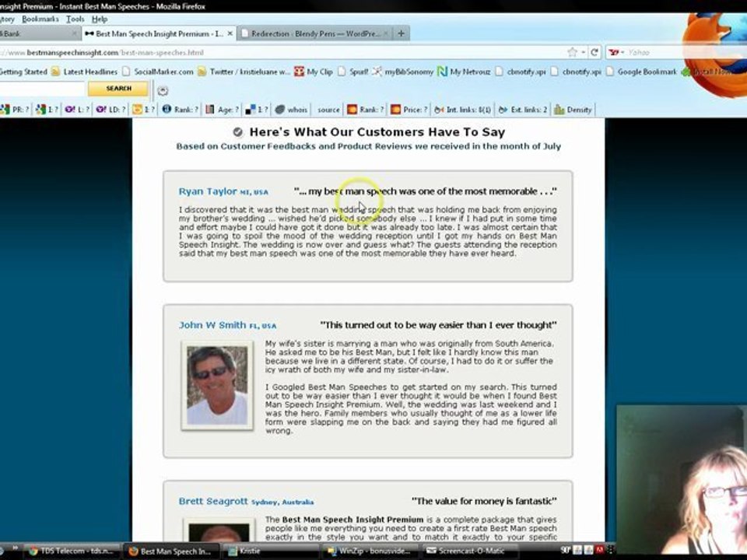Click the Google index I: indicator

[x=47, y=110]
